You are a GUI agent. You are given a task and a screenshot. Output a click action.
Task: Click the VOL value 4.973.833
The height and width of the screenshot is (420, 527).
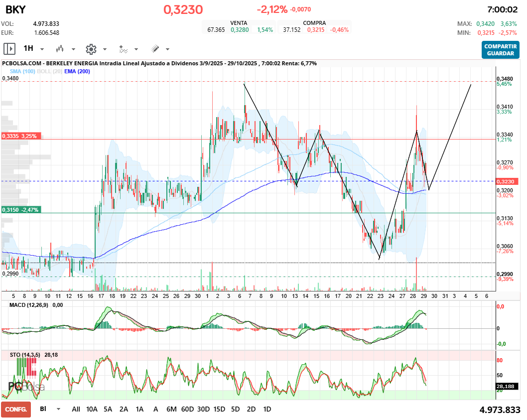pos(46,24)
